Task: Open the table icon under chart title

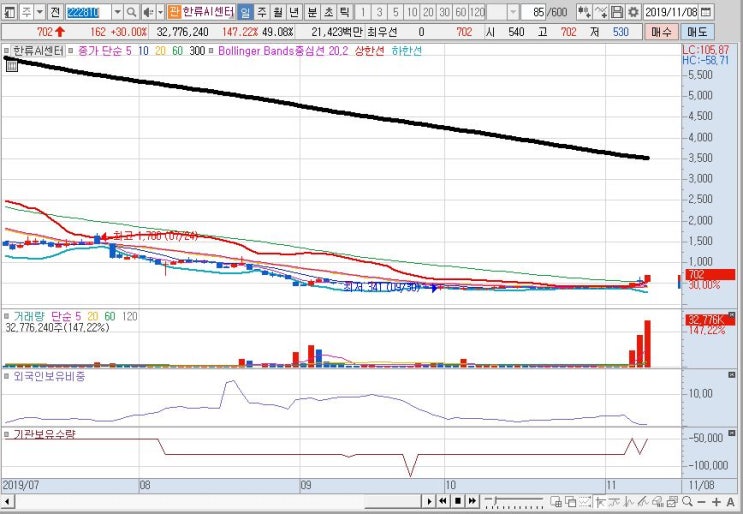Action: pyautogui.click(x=11, y=65)
